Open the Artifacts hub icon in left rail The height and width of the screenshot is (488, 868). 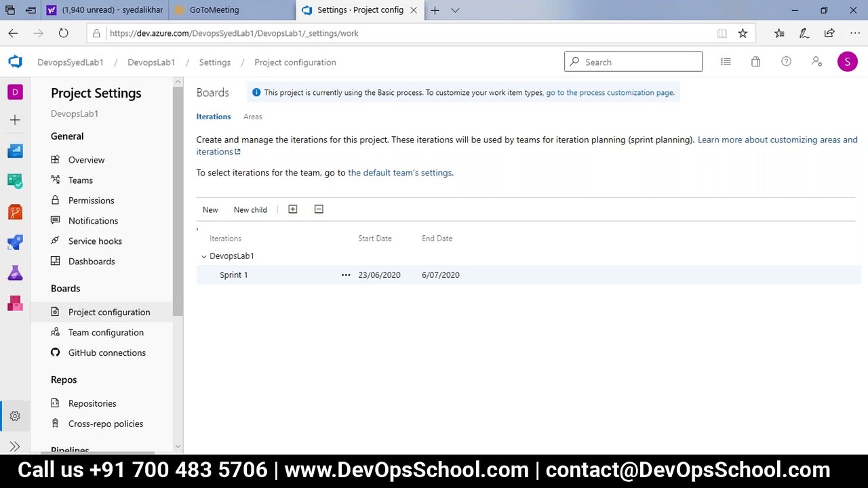coord(15,303)
